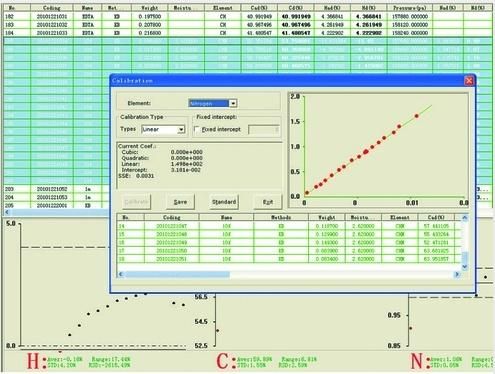Viewport: 495px width, 374px height.
Task: Select row 14 in the calibration table
Action: tap(289, 226)
